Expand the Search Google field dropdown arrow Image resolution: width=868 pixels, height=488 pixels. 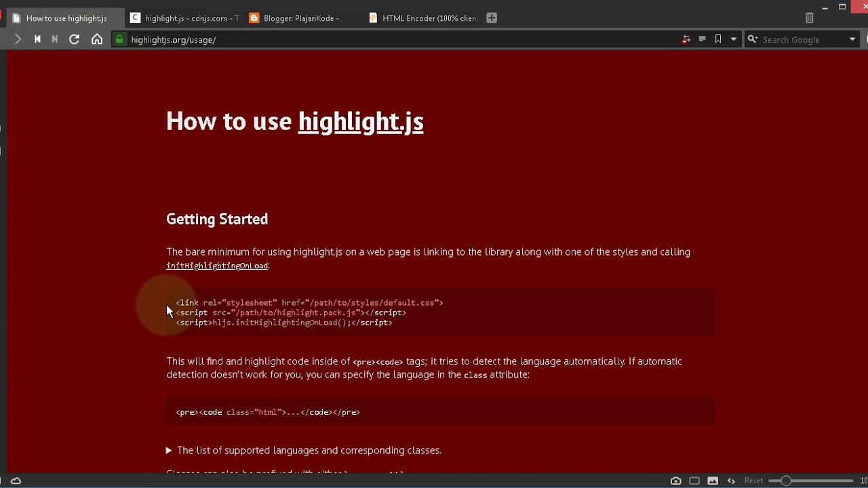click(852, 39)
